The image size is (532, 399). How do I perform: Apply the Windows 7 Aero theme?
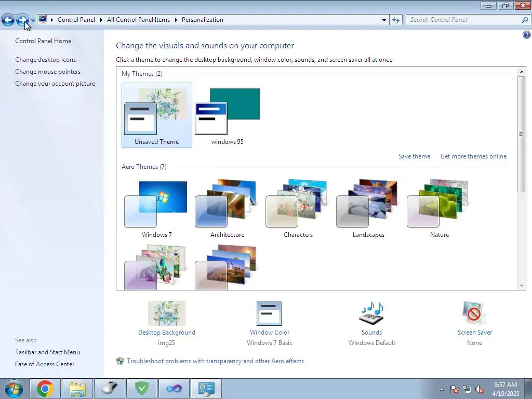click(157, 209)
